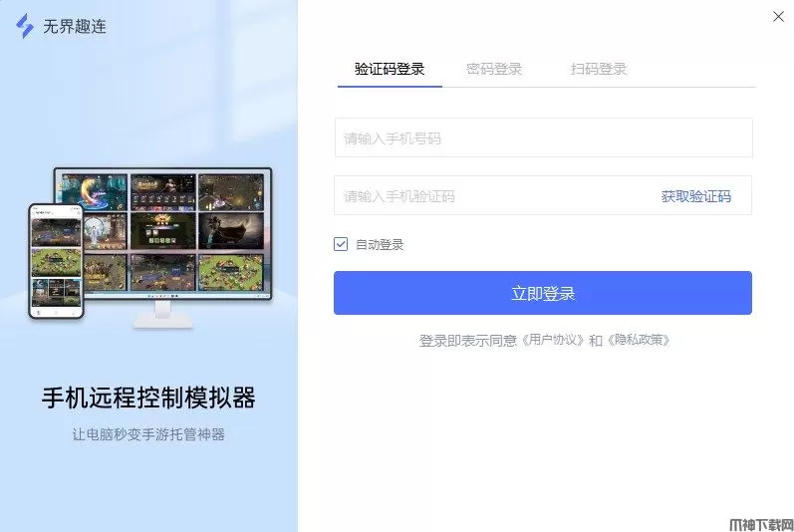Click the 让电脑秒变手游托管神器 subtitle text
This screenshot has height=532, width=794.
[x=148, y=434]
